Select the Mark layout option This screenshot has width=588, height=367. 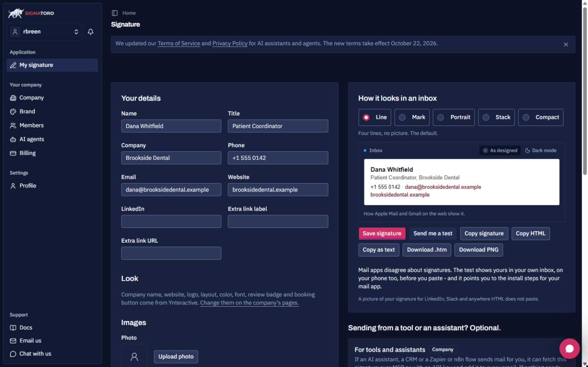pyautogui.click(x=412, y=118)
